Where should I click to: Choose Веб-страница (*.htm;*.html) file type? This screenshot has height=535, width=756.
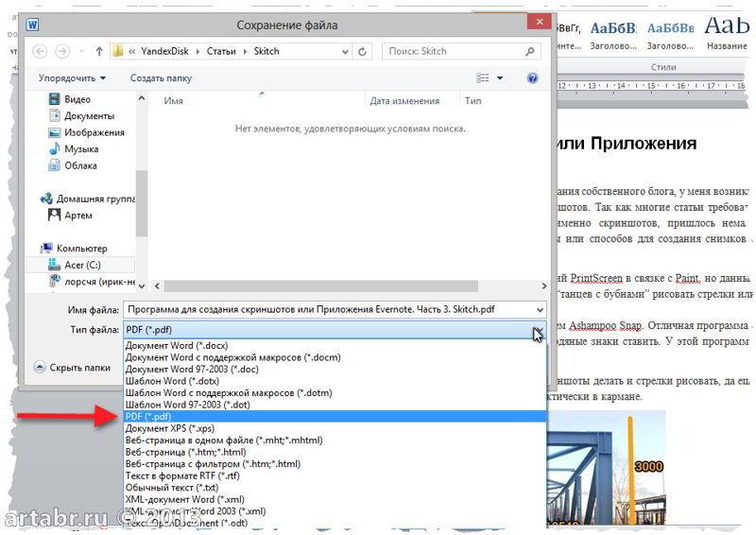click(335, 452)
